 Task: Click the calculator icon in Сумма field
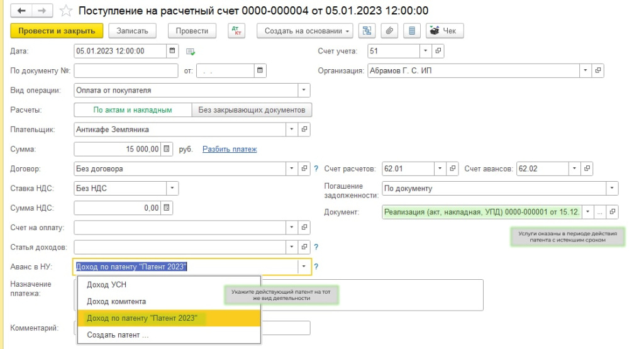(x=167, y=149)
